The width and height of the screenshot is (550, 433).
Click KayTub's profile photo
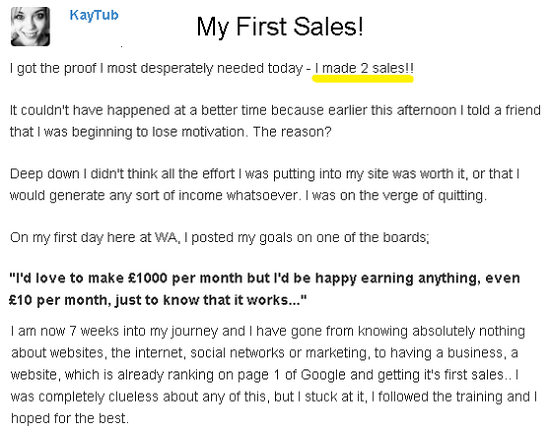click(x=31, y=26)
